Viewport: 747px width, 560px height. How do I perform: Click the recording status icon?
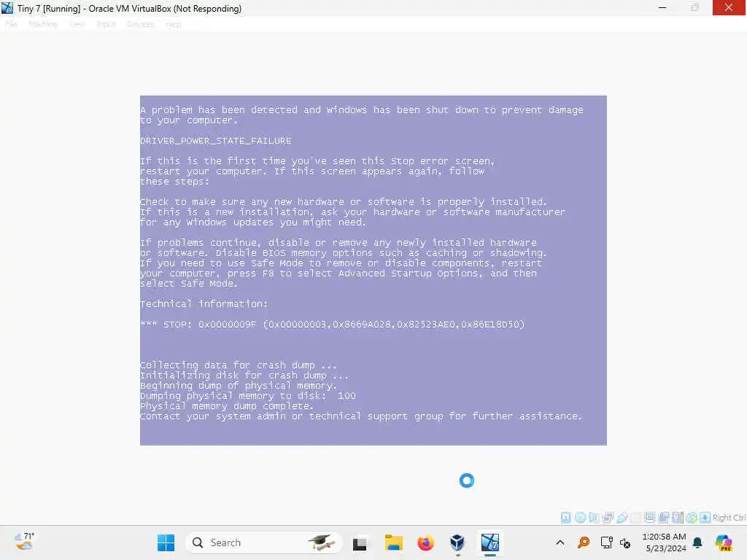click(x=663, y=518)
